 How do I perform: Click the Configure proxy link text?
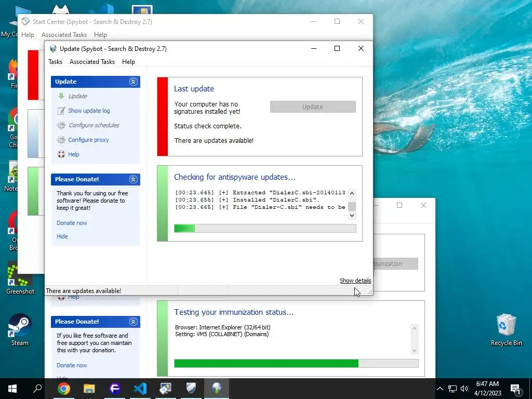tap(88, 140)
